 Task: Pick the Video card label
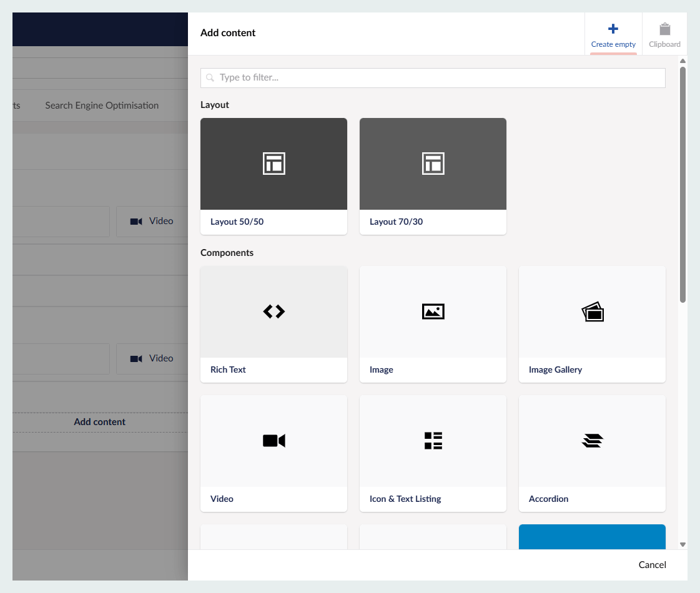pyautogui.click(x=222, y=499)
